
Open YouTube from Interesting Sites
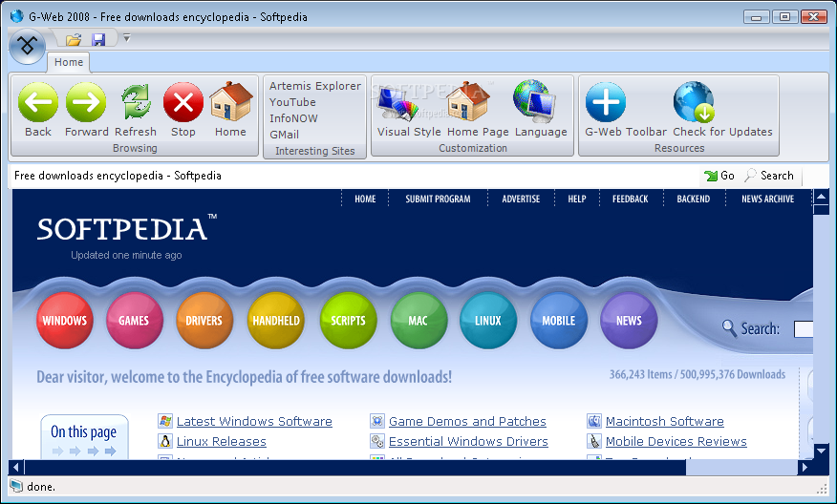point(292,102)
